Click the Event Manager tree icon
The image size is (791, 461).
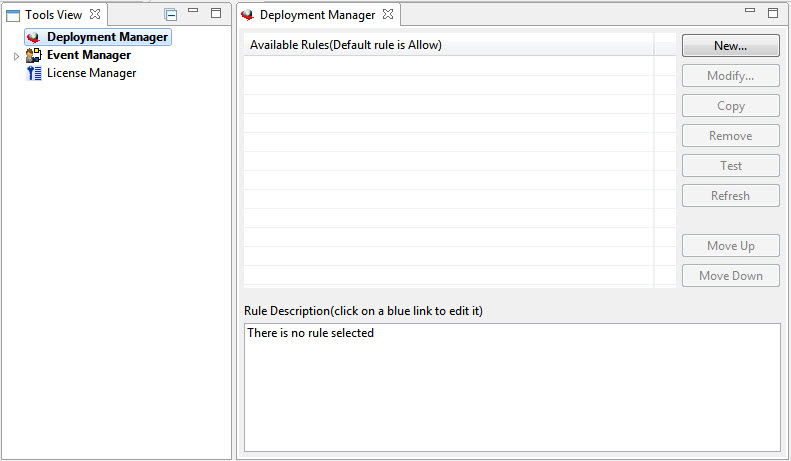coord(34,55)
